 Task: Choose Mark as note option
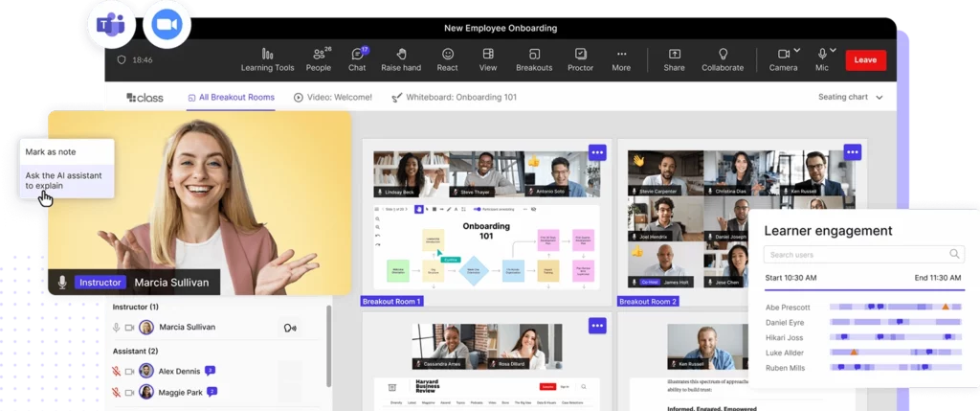(51, 151)
